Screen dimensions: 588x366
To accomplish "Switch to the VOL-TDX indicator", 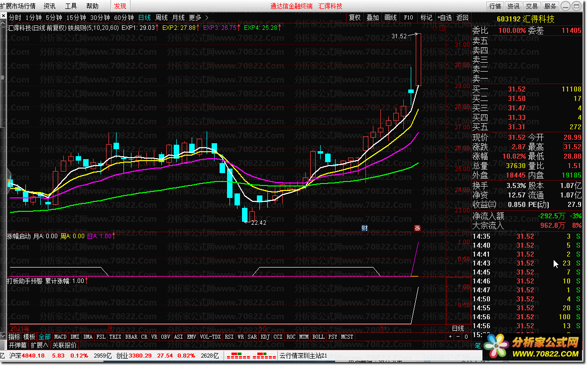I will tap(211, 337).
